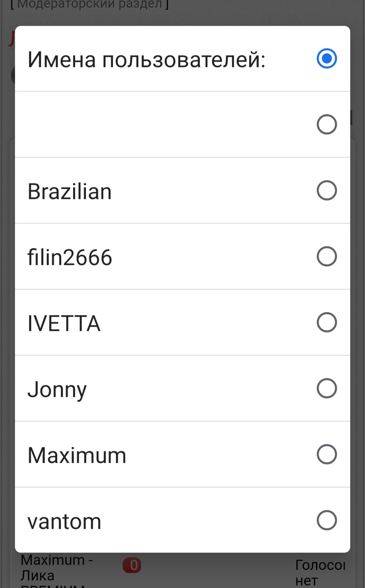365x588 pixels.
Task: Choose the filin2666 username label
Action: click(70, 257)
